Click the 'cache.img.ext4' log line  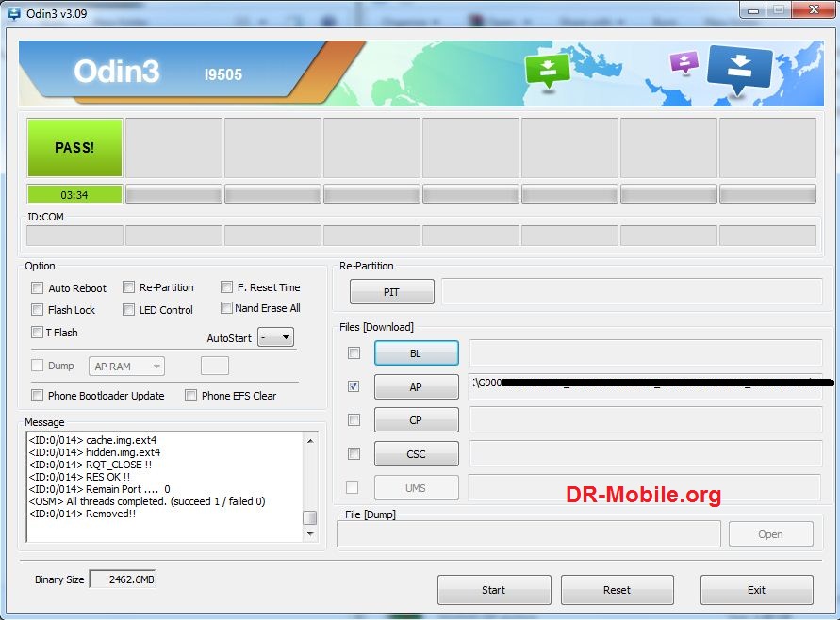[x=92, y=440]
